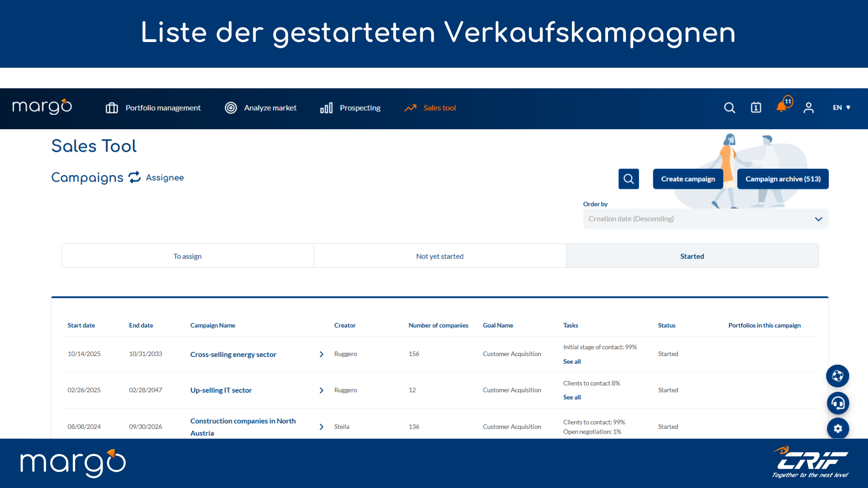Toggle Campaigns/Assignee switch arrows icon
This screenshot has height=488, width=868.
135,177
